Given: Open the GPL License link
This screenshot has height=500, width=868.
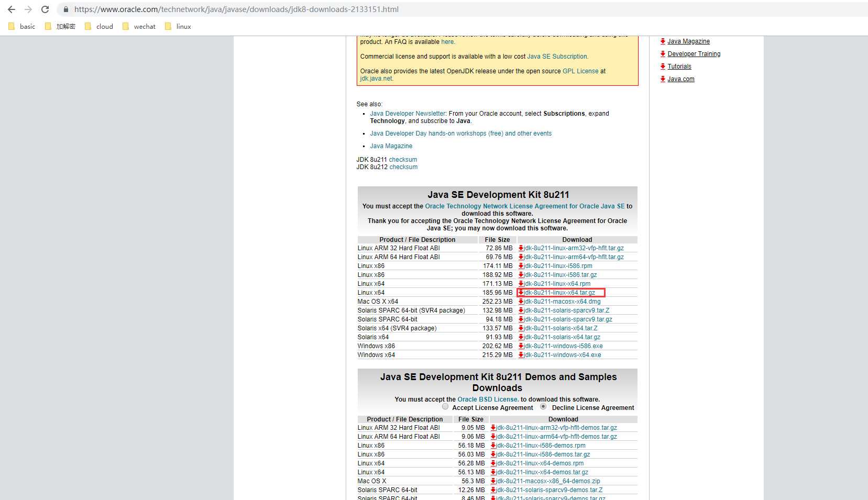Looking at the screenshot, I should pos(580,71).
